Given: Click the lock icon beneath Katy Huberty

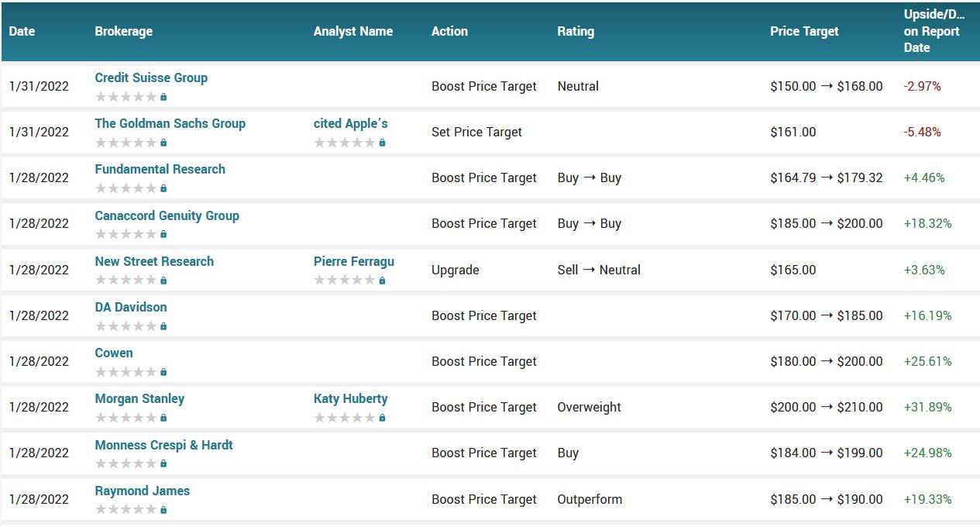Looking at the screenshot, I should coord(382,418).
